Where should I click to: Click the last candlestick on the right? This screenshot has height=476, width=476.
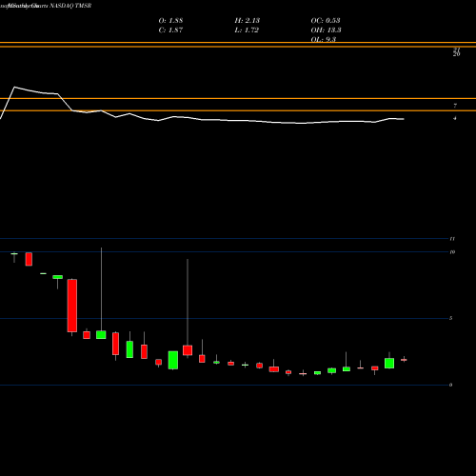[x=404, y=360]
